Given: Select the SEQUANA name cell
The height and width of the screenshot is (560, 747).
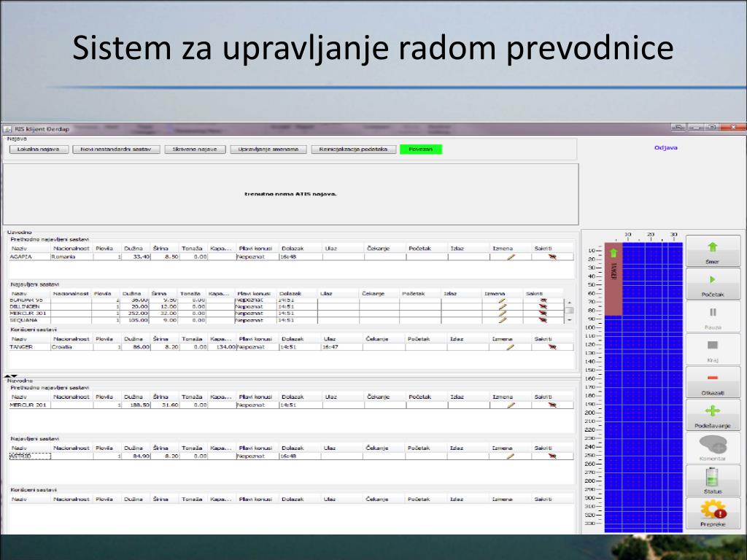Looking at the screenshot, I should (x=29, y=320).
